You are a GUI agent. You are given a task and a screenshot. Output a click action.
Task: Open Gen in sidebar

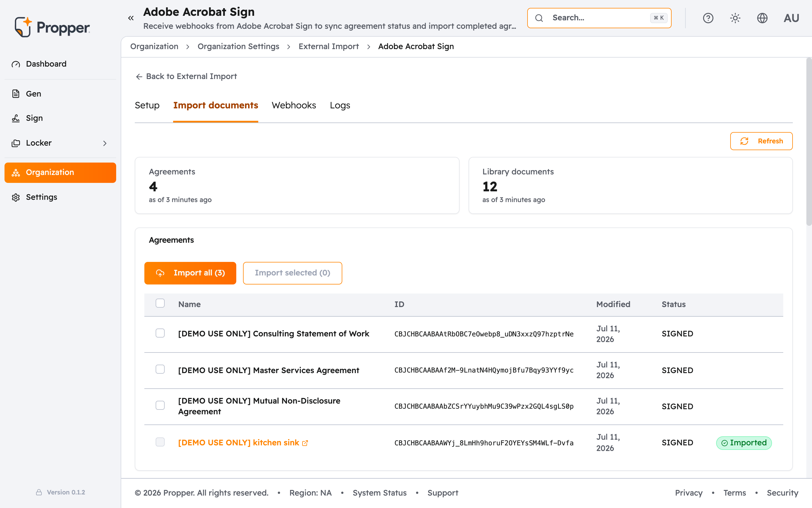[x=60, y=94]
